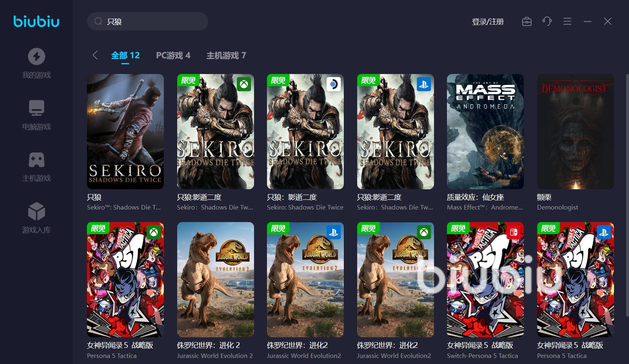Open the Jurassic World cover lacking a platform badge
This screenshot has width=629, height=364.
pos(216,279)
